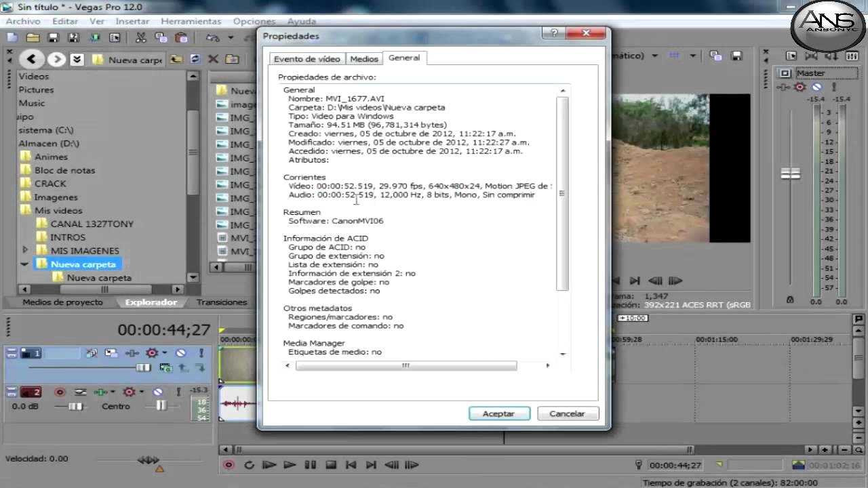Select the CANAL 1327TONY folder

click(92, 224)
